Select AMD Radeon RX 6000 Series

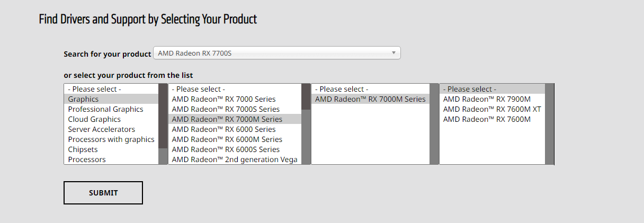pyautogui.click(x=223, y=129)
